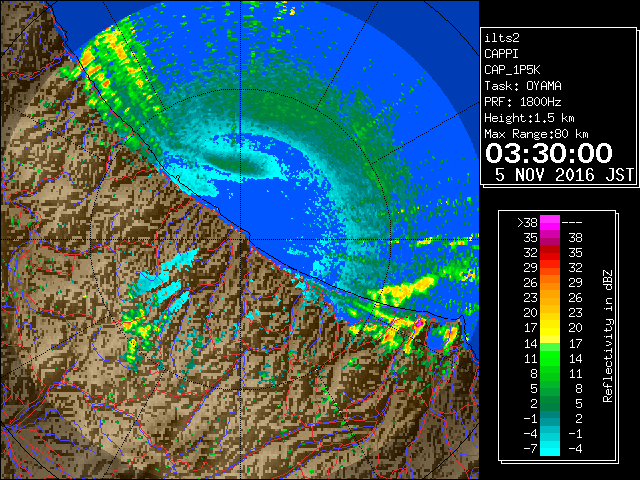This screenshot has width=640, height=480.
Task: Click the 'CAPPI' product label
Action: coord(501,54)
